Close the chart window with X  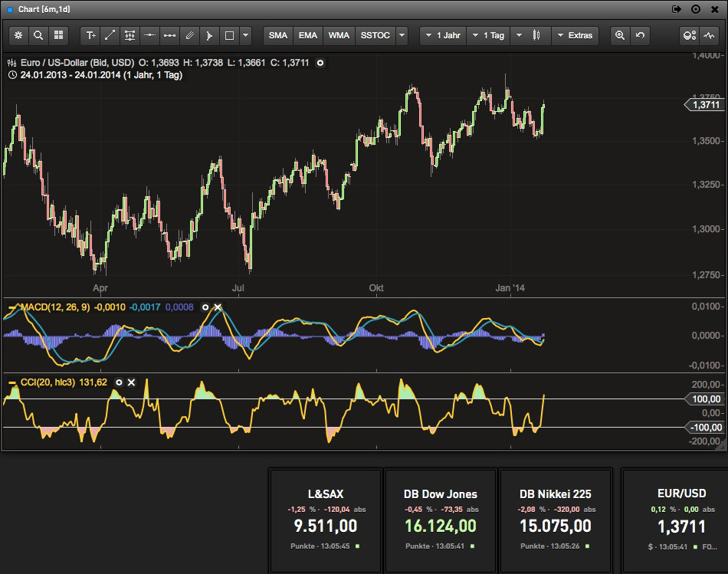point(714,9)
